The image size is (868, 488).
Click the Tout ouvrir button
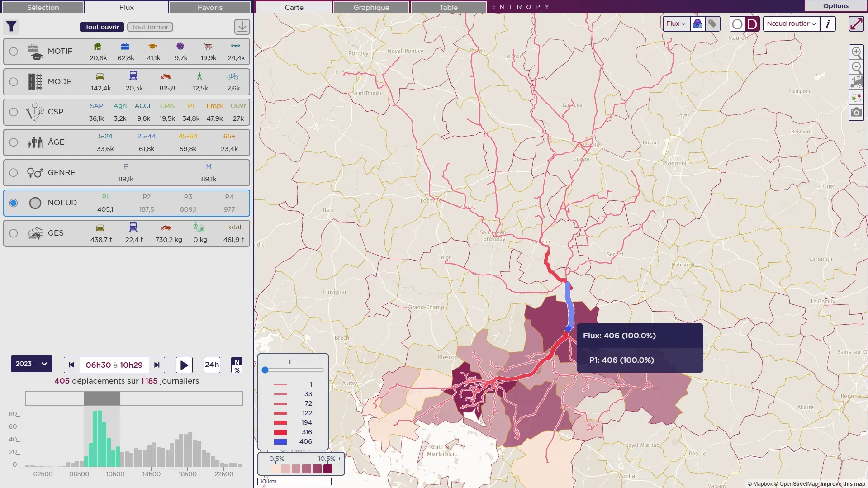click(x=102, y=27)
